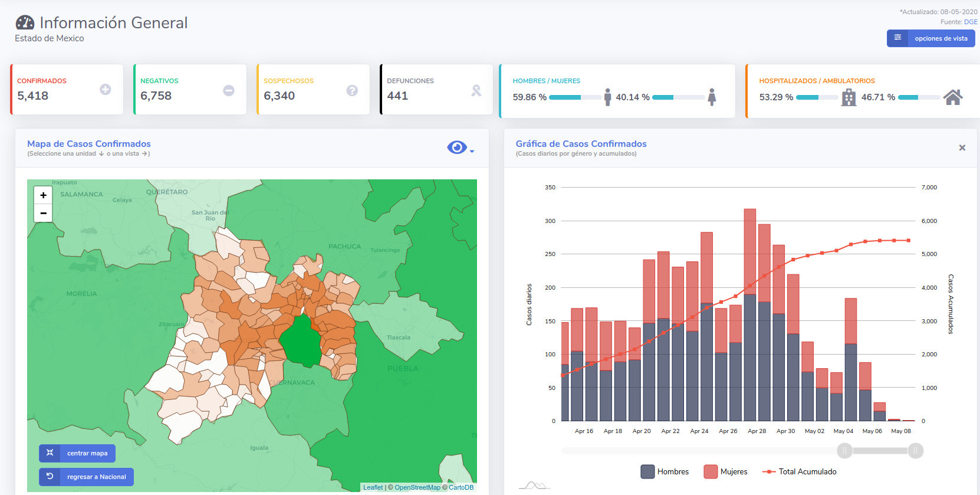
Task: Click the small chart icon below the graph
Action: tap(534, 486)
